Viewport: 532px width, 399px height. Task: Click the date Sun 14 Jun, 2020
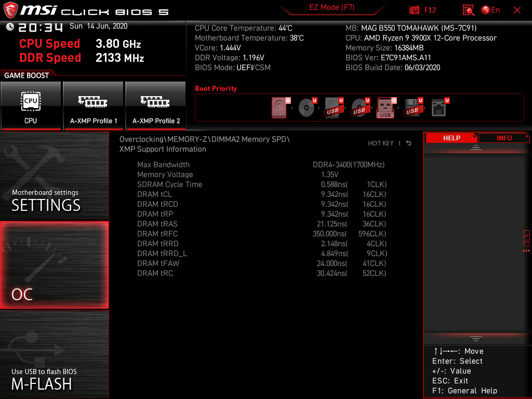98,26
